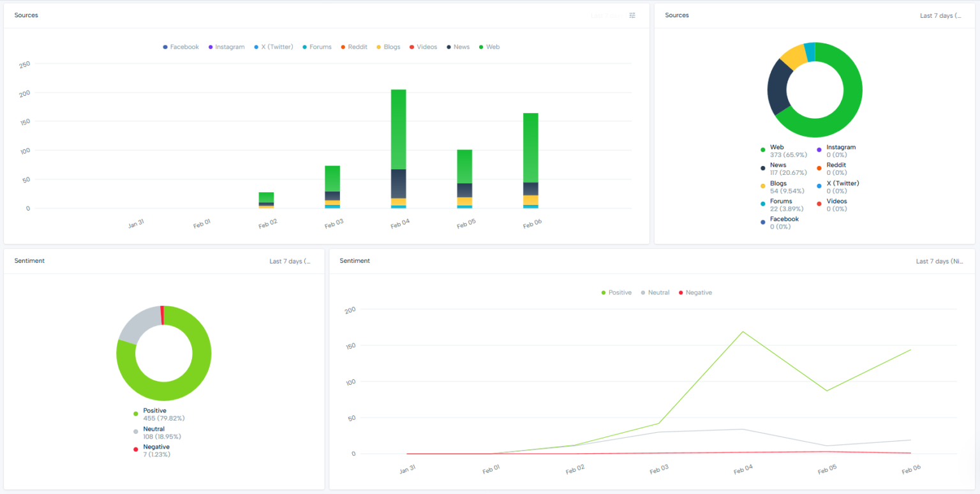Open the Last 7 days selector in the donut Sources panel
The height and width of the screenshot is (494, 980).
tap(940, 15)
